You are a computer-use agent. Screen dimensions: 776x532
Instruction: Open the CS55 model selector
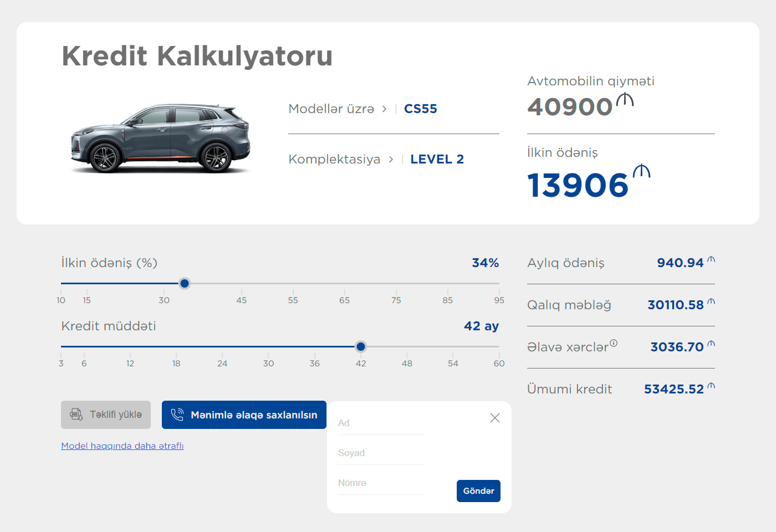[420, 109]
